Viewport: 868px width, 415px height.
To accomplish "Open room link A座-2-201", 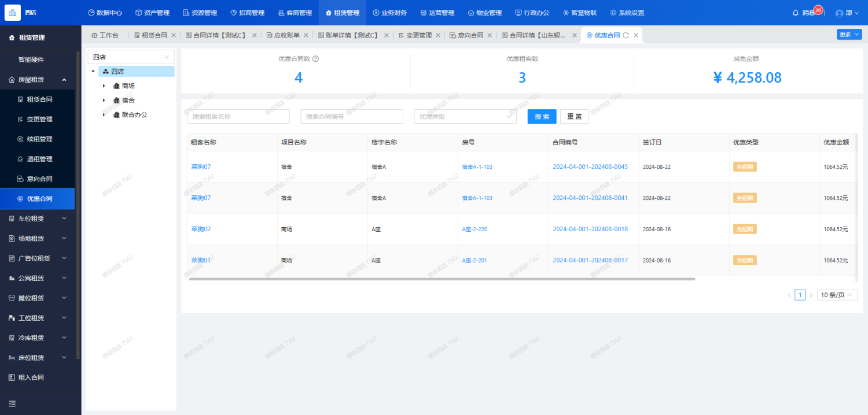I will point(475,260).
